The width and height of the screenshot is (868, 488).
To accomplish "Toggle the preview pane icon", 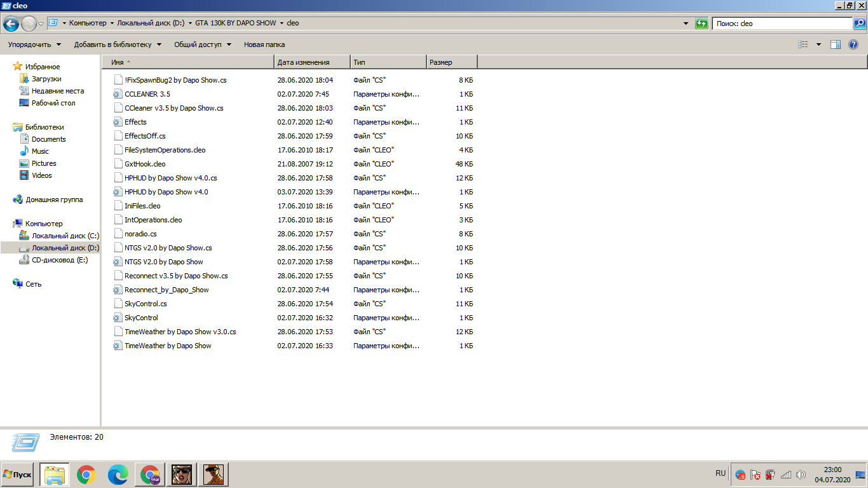I will [836, 44].
